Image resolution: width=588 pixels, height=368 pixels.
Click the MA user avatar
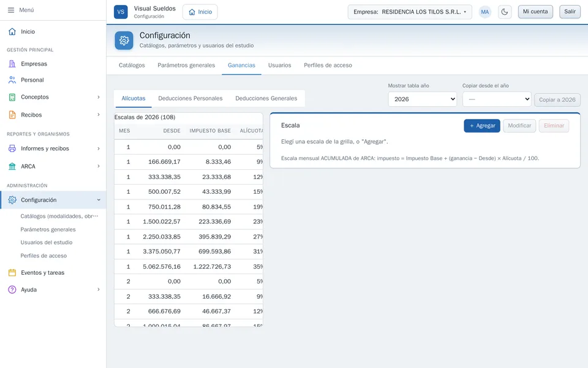485,12
